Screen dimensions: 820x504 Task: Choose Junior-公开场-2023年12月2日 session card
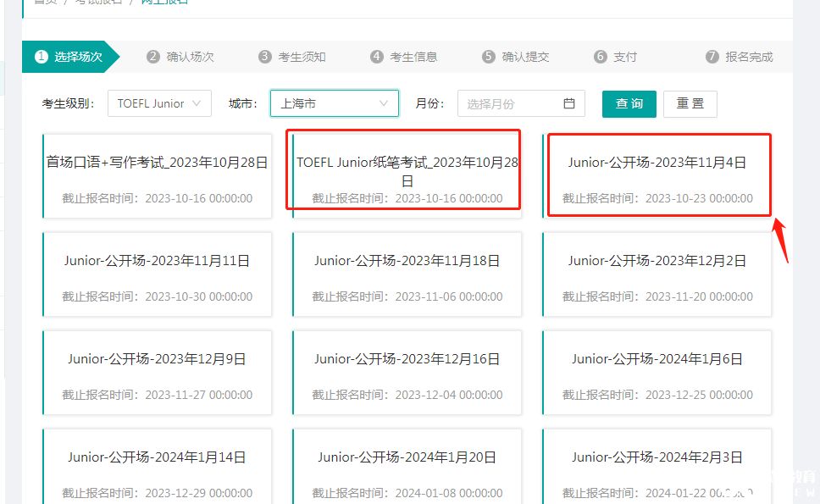(x=657, y=274)
